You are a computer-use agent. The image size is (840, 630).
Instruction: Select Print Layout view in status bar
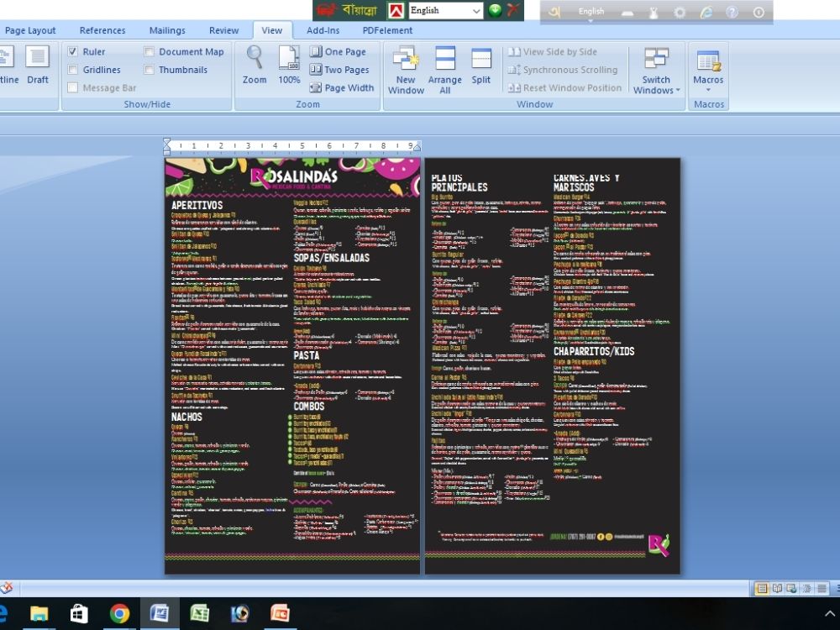761,589
